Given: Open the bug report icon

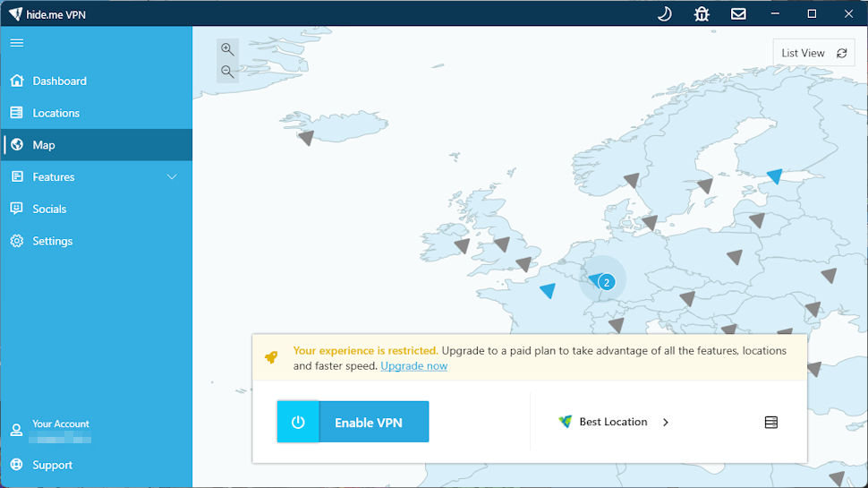Looking at the screenshot, I should point(702,13).
